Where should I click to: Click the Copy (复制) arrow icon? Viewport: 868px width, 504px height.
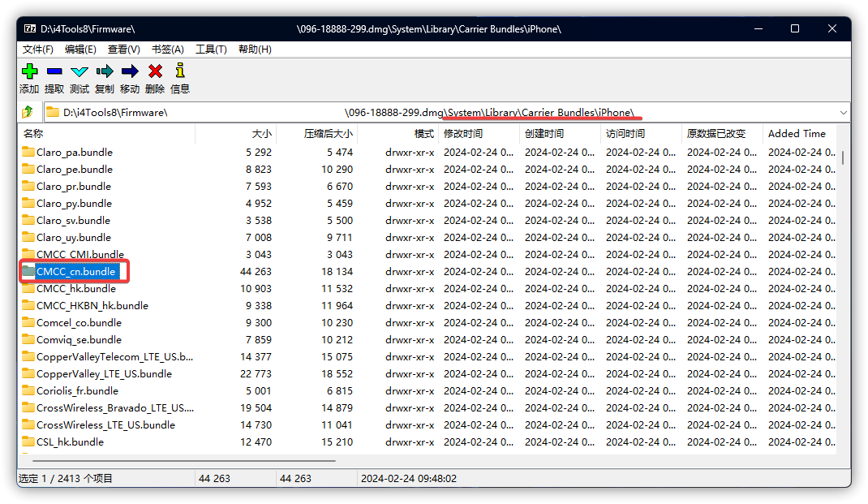[x=105, y=71]
